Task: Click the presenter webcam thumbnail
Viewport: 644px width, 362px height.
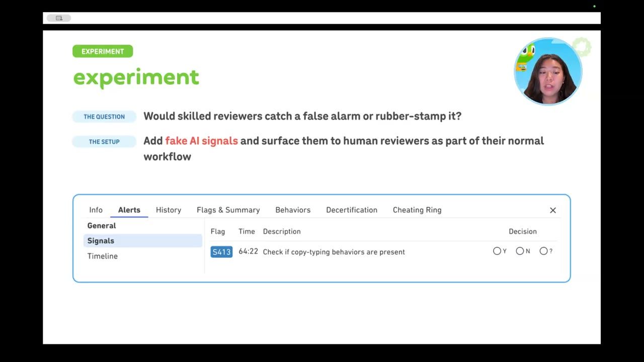Action: (x=548, y=71)
